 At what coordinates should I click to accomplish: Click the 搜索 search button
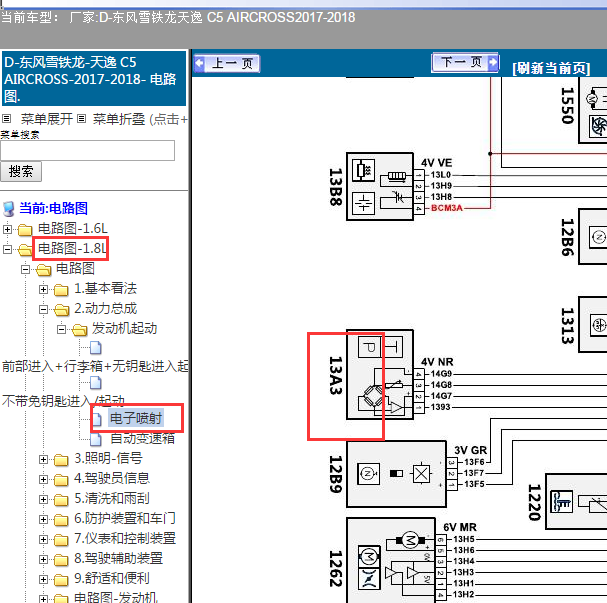tap(21, 171)
